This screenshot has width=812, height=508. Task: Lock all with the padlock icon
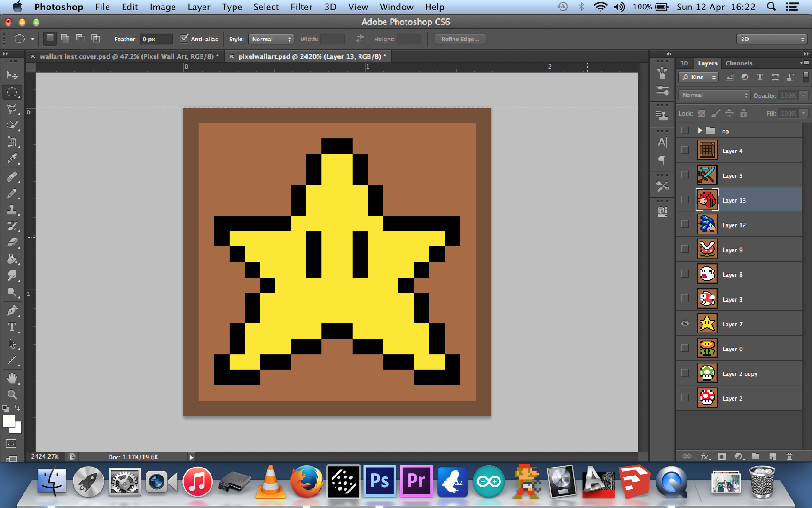pos(743,113)
